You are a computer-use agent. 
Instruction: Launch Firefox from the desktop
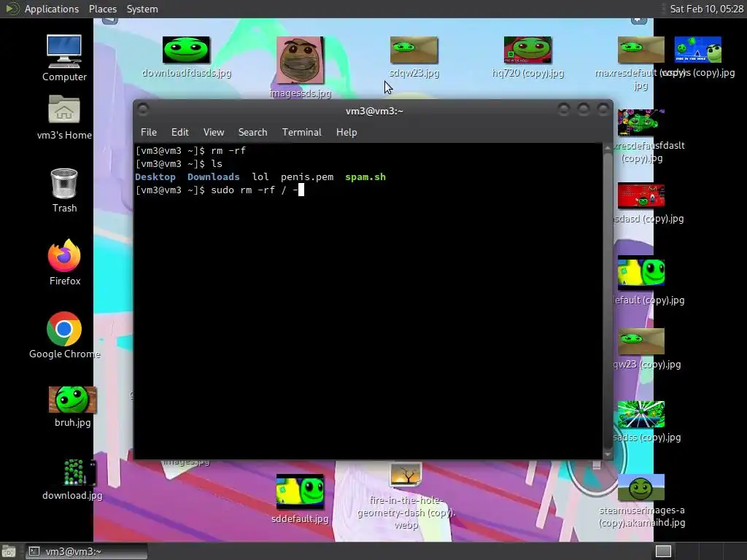tap(64, 262)
